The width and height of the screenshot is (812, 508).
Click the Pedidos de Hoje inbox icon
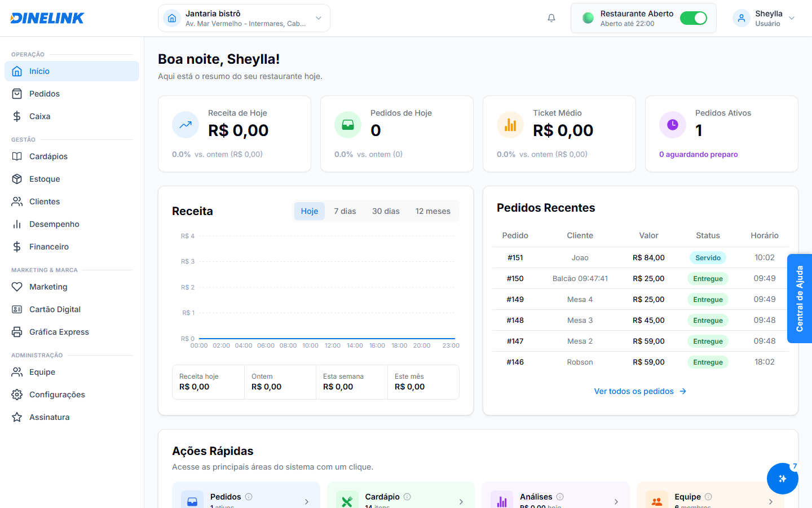(348, 125)
